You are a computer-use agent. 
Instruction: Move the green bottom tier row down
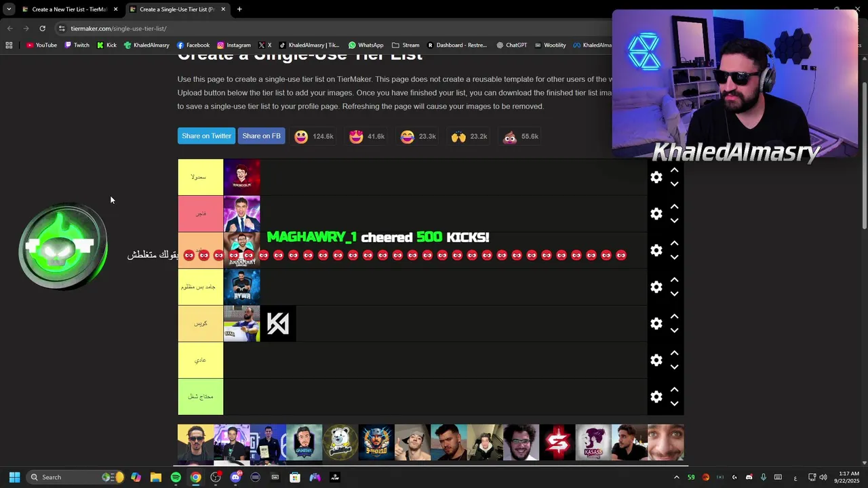(x=674, y=403)
